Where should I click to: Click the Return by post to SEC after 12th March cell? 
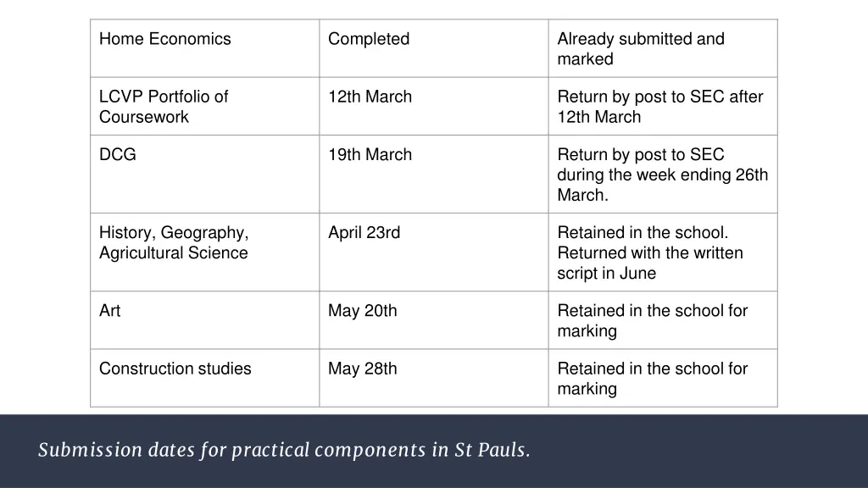click(x=663, y=106)
